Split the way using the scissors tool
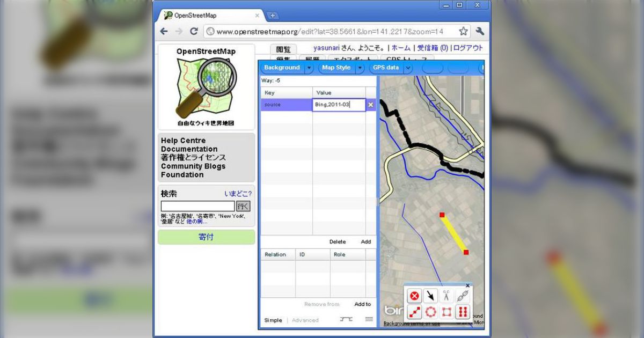 coord(447,295)
